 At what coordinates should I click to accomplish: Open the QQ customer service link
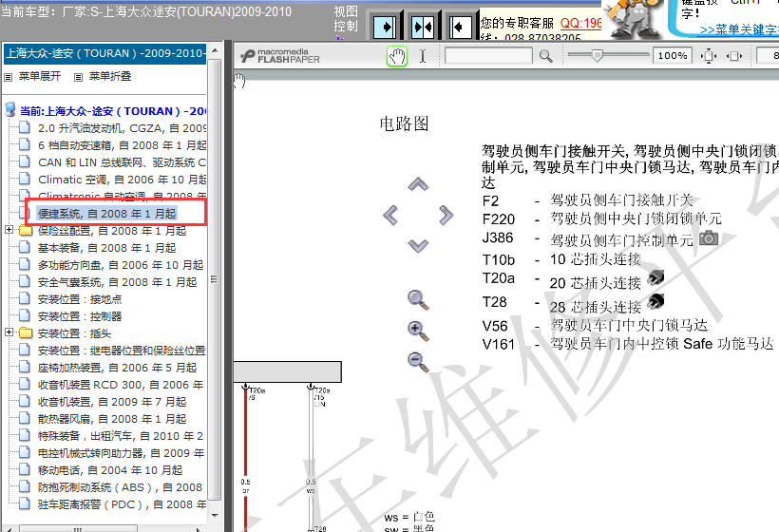[580, 23]
